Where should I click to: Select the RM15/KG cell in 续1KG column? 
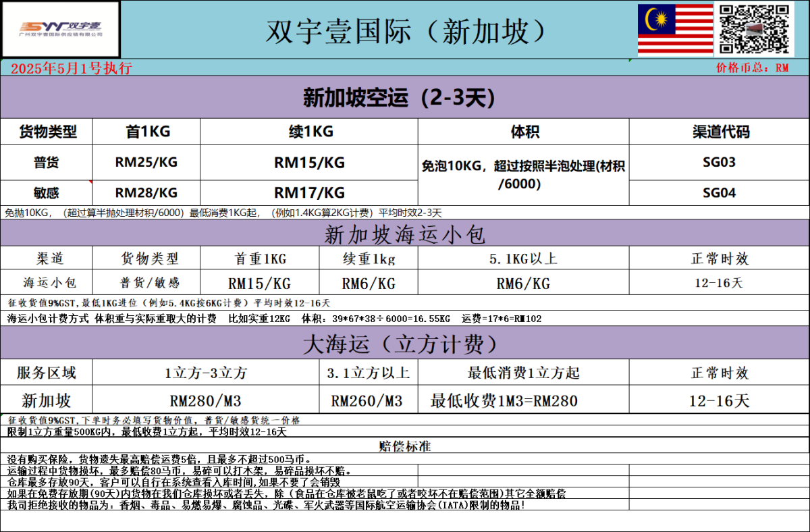click(x=309, y=162)
